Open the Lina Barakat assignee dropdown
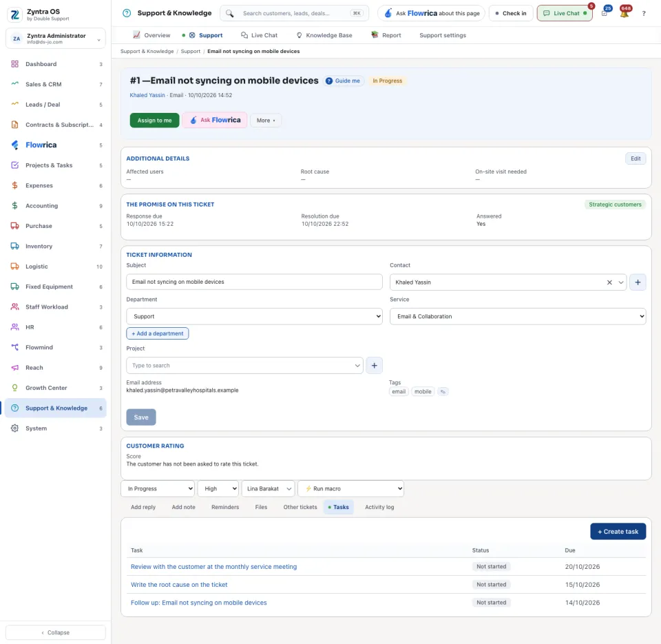The height and width of the screenshot is (644, 661). pyautogui.click(x=268, y=489)
